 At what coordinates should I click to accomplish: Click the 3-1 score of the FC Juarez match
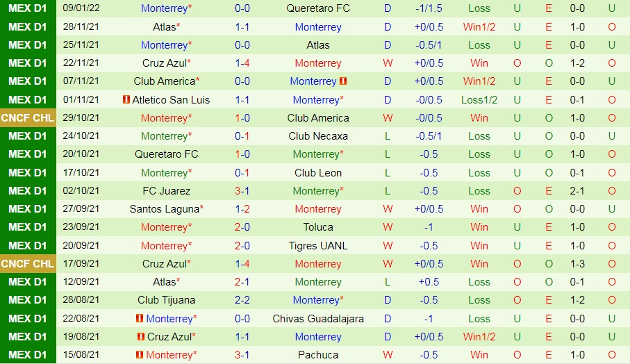coord(242,191)
